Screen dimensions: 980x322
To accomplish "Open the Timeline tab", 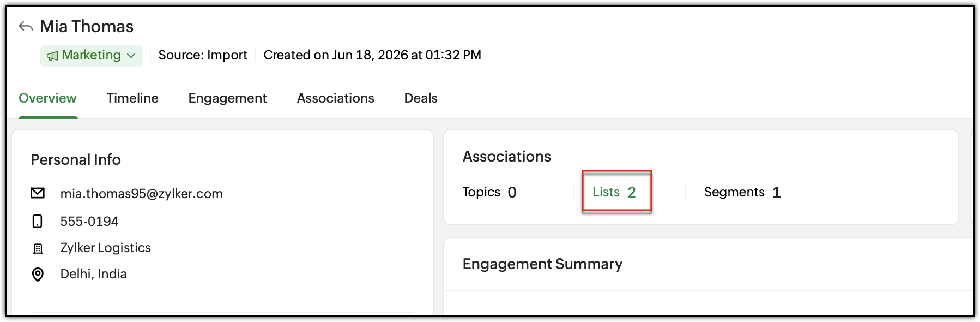I will pyautogui.click(x=132, y=98).
